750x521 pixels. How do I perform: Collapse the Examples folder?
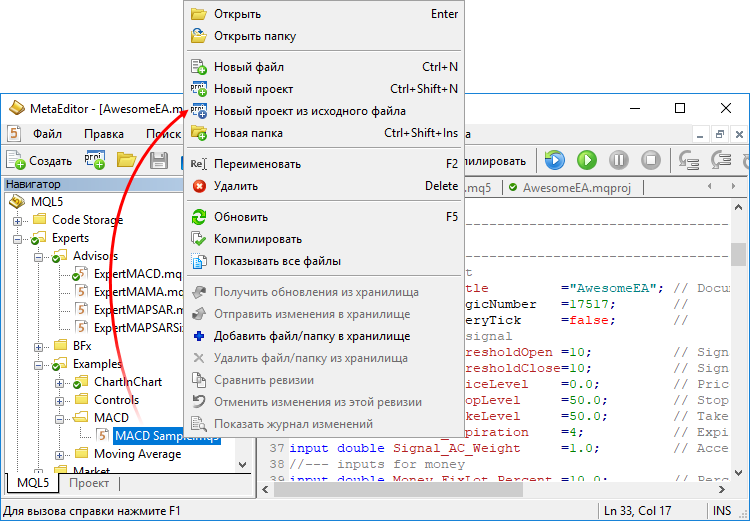[39, 365]
